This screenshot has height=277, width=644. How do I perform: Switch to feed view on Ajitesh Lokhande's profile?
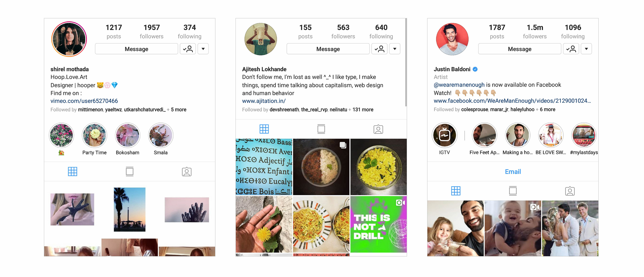321,129
